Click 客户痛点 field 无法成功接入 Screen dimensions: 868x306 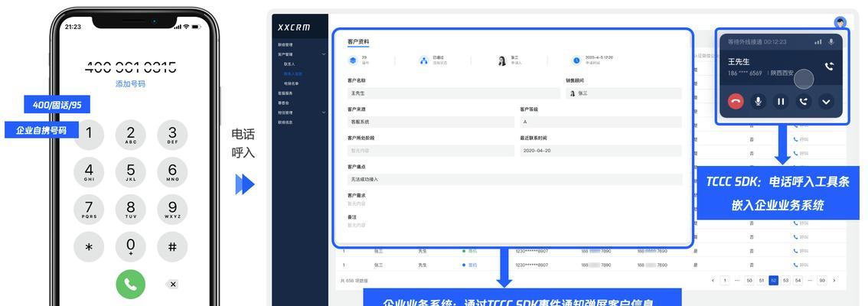click(515, 179)
